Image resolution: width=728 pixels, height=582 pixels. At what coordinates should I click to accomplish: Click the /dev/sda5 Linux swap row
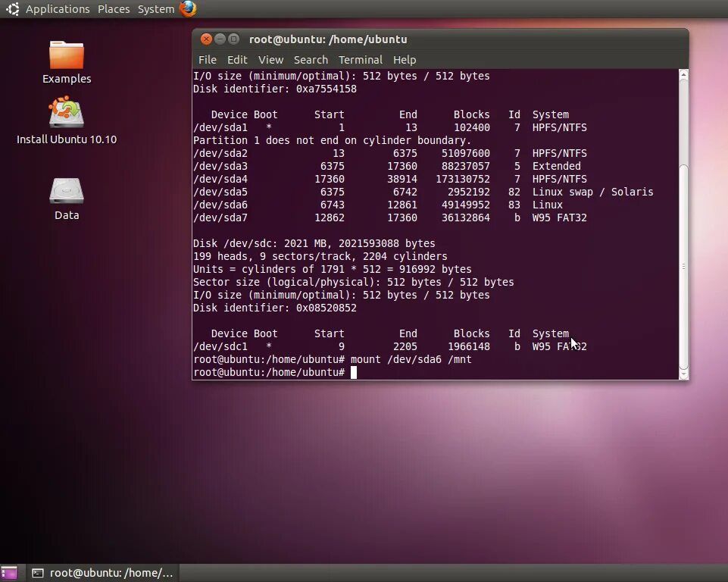(x=423, y=192)
